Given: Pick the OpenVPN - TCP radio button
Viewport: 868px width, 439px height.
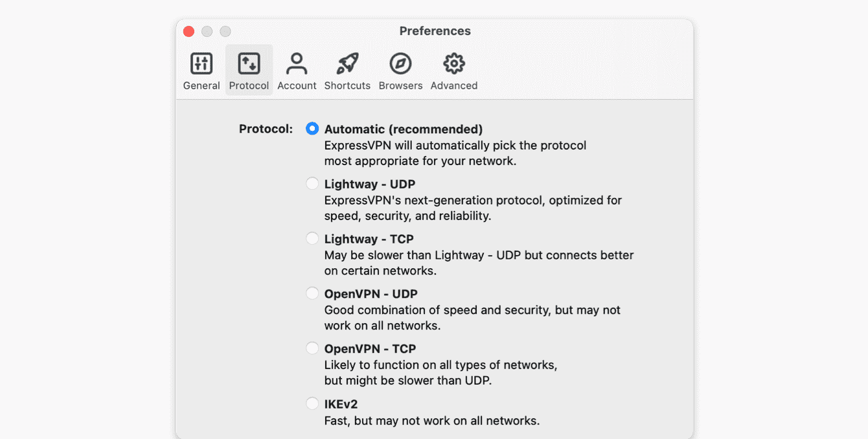Looking at the screenshot, I should [x=312, y=348].
